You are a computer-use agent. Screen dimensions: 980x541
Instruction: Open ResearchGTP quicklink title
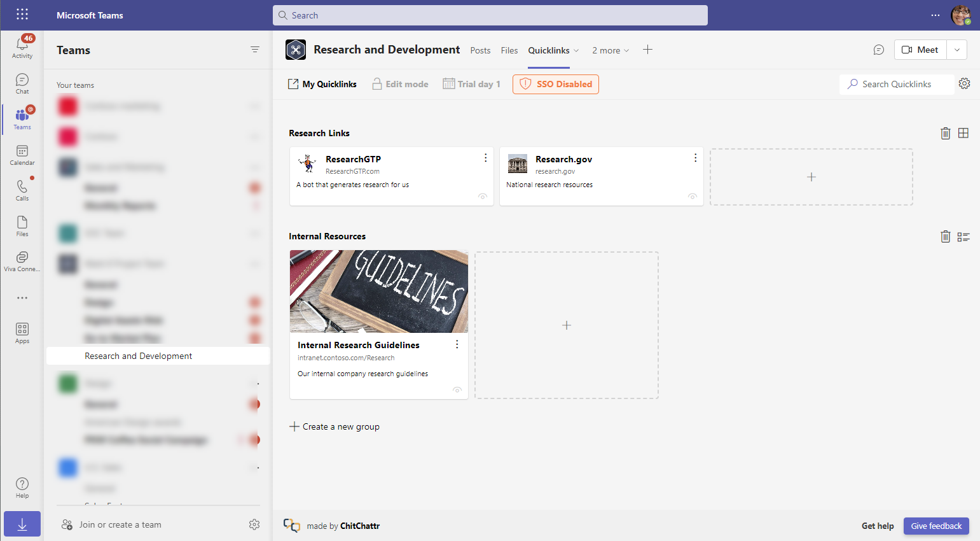pos(353,159)
